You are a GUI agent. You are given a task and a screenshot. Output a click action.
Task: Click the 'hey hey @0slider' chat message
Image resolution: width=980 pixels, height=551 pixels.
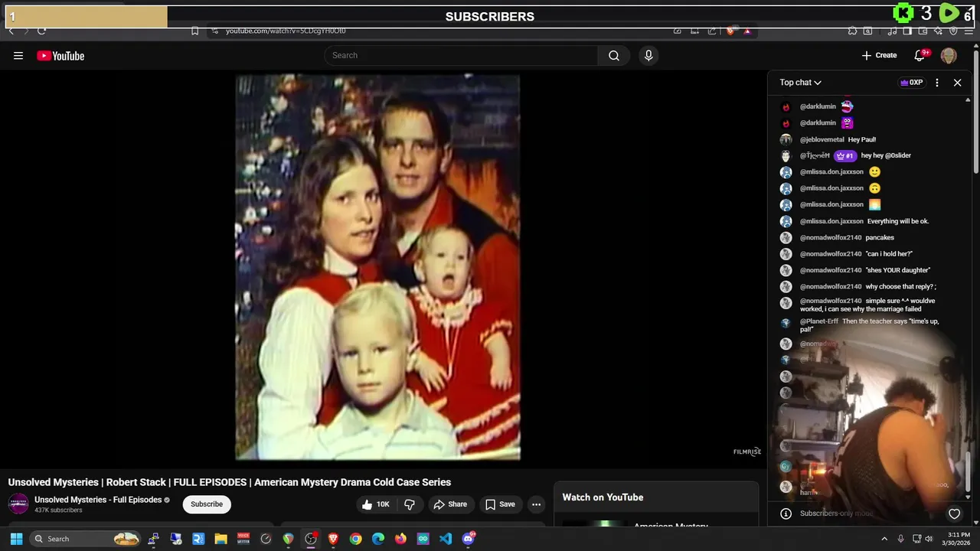click(x=886, y=156)
